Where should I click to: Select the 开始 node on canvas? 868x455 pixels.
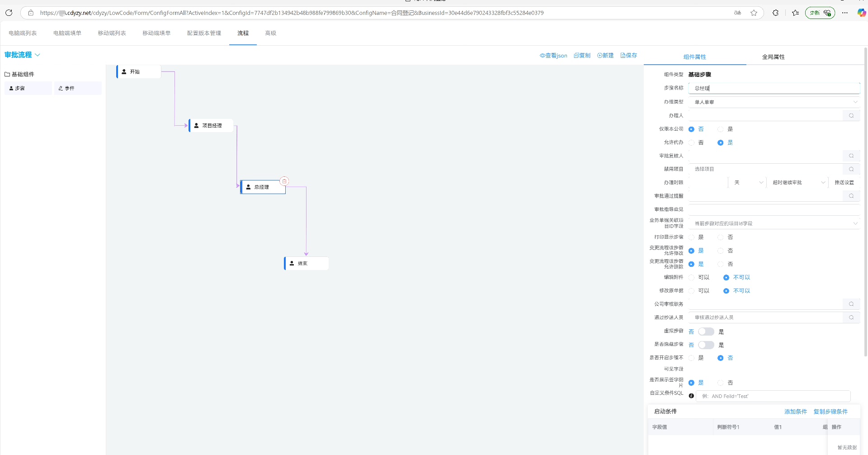point(138,71)
